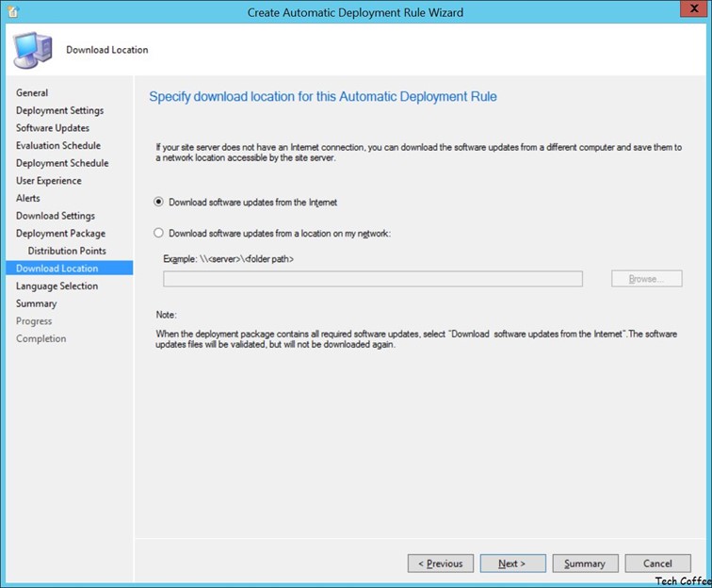
Task: Navigate to the Deployment Package step
Action: click(61, 234)
